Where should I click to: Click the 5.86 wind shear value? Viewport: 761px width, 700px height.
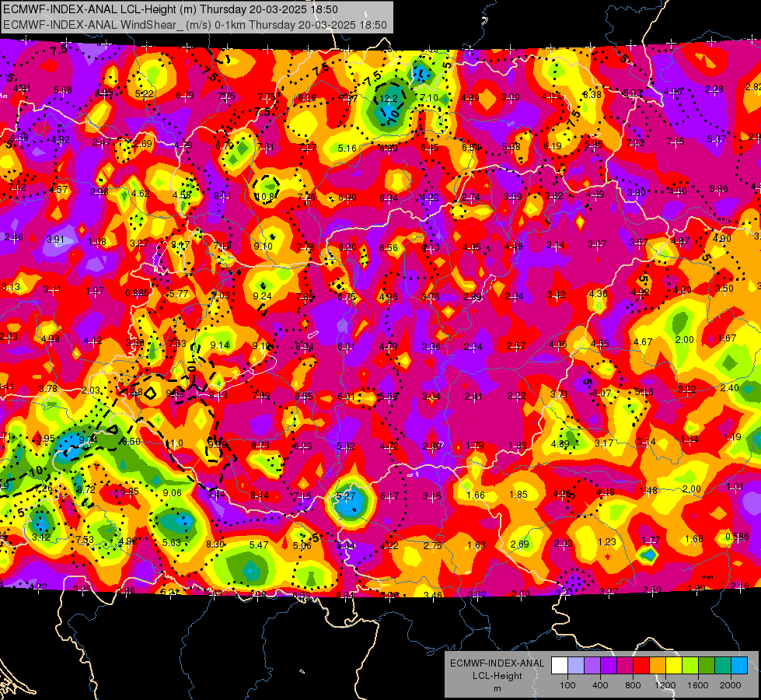click(x=719, y=188)
